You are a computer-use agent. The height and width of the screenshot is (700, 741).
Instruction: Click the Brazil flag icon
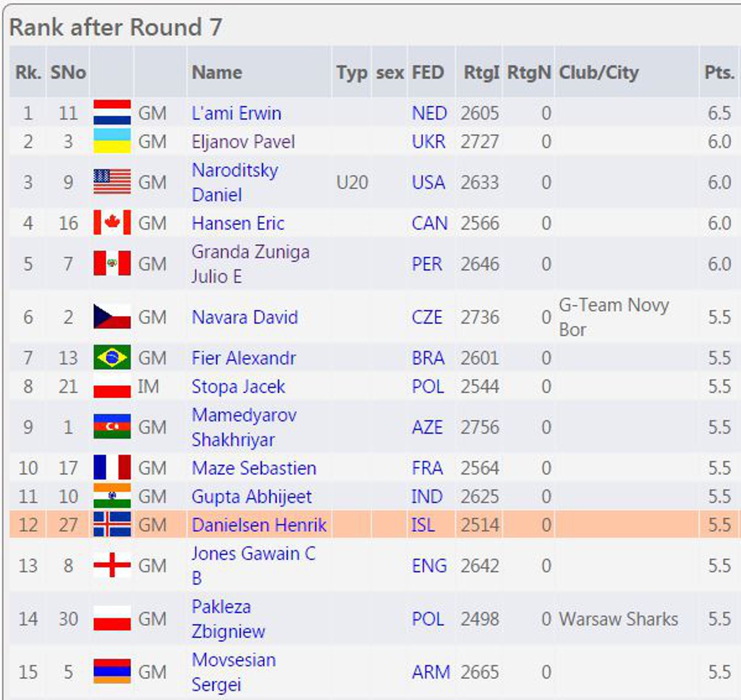coord(112,358)
